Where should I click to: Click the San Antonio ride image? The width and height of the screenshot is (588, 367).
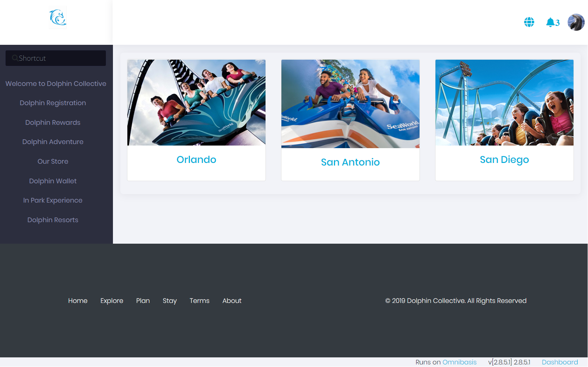pyautogui.click(x=350, y=104)
